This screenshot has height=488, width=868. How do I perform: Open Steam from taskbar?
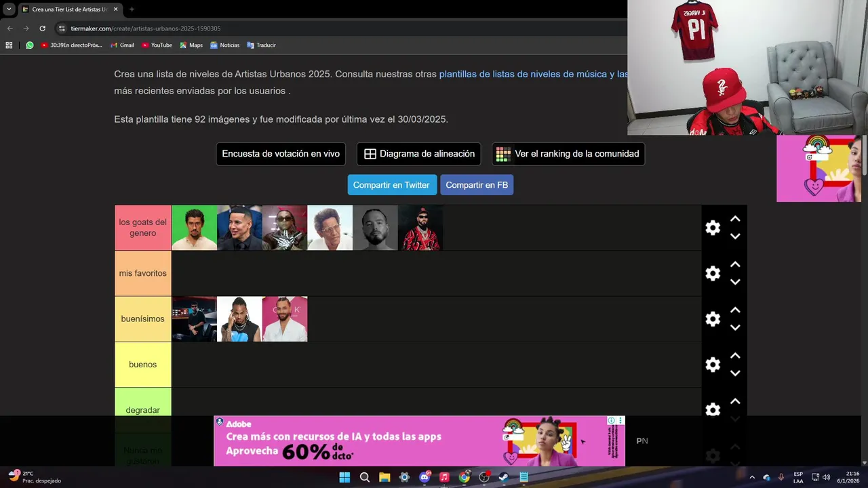[x=504, y=477]
